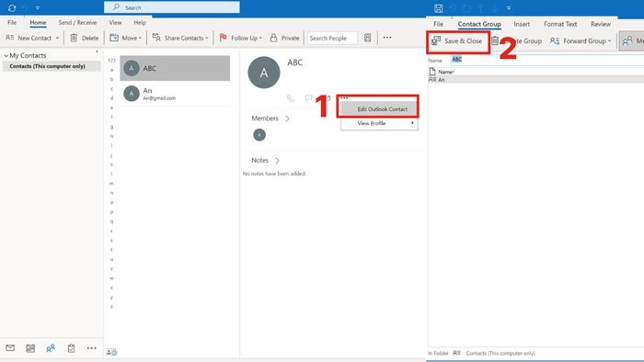Open the View tab

point(115,23)
